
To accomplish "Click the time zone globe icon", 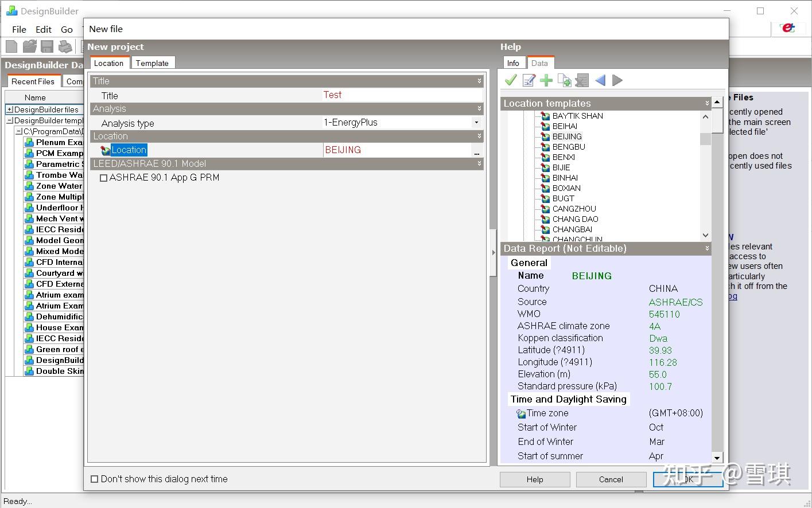I will [x=521, y=413].
